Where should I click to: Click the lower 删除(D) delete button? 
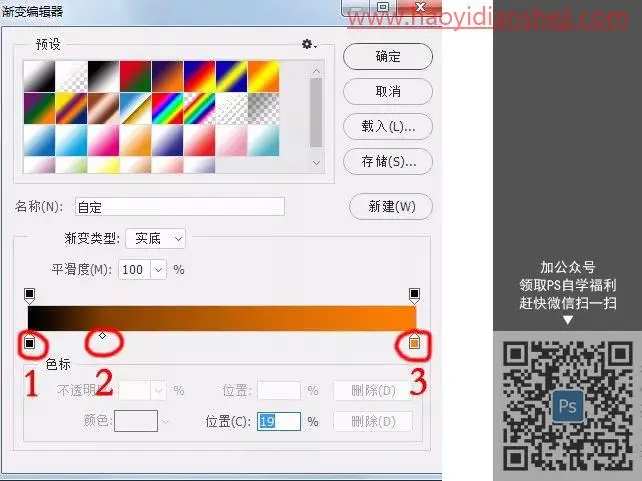click(373, 422)
